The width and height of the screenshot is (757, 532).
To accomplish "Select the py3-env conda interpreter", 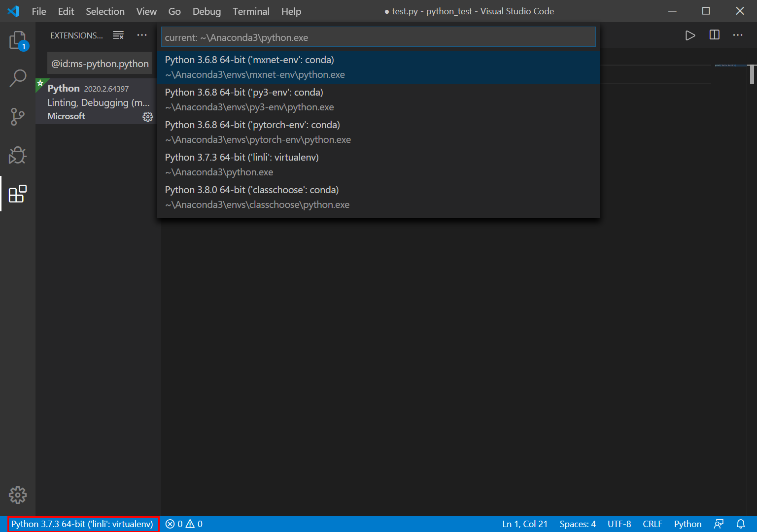I will tap(378, 100).
